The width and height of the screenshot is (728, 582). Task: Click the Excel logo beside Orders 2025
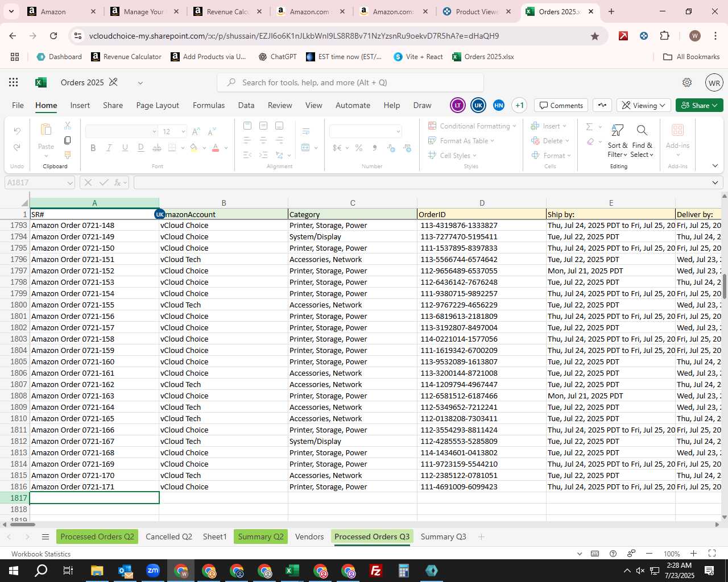click(40, 82)
